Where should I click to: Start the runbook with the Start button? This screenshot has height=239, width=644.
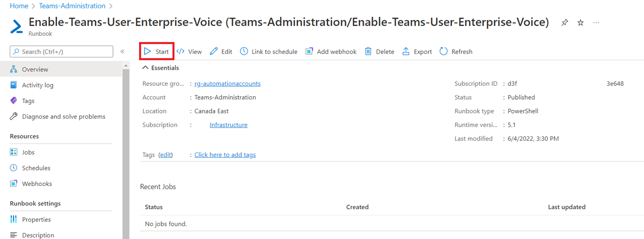[x=157, y=52]
